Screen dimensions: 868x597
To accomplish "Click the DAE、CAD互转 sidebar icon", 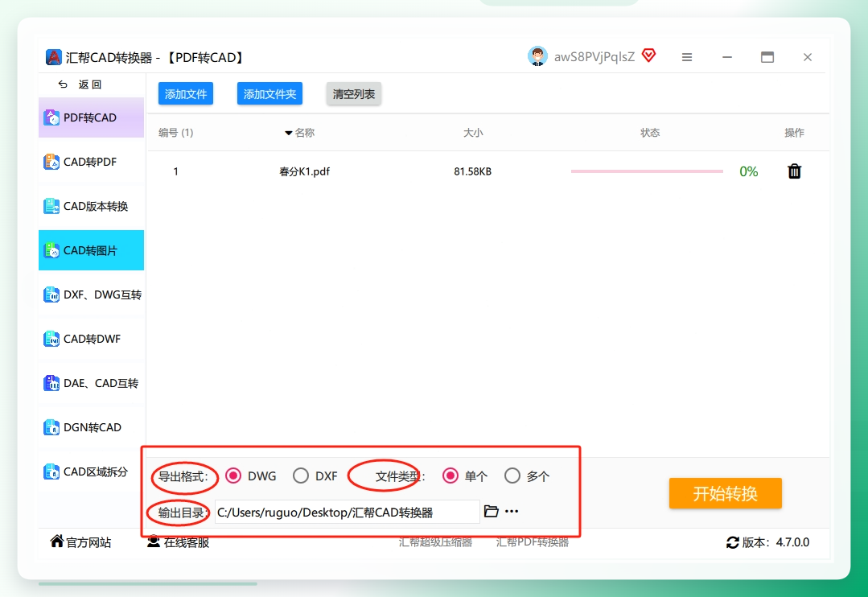I will 51,383.
